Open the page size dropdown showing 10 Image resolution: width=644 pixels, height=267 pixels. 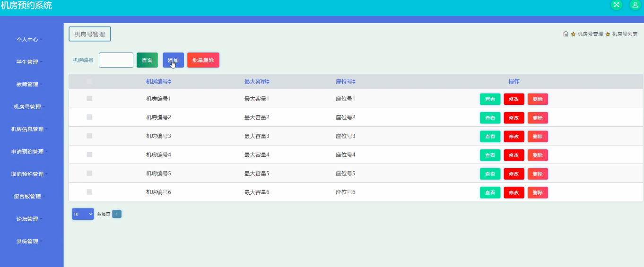point(83,214)
